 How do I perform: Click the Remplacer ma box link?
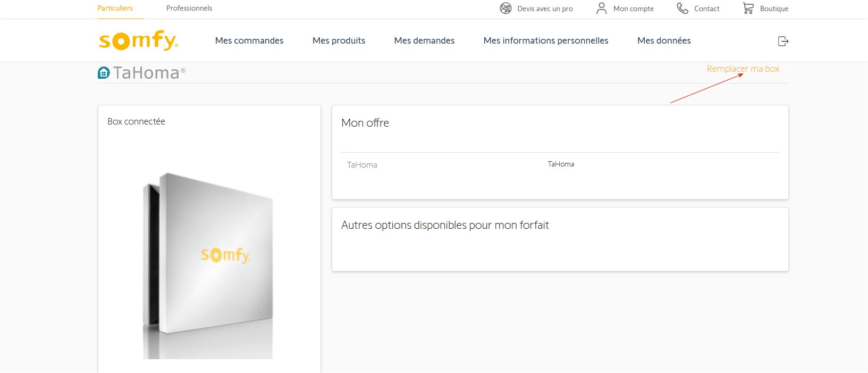click(743, 69)
